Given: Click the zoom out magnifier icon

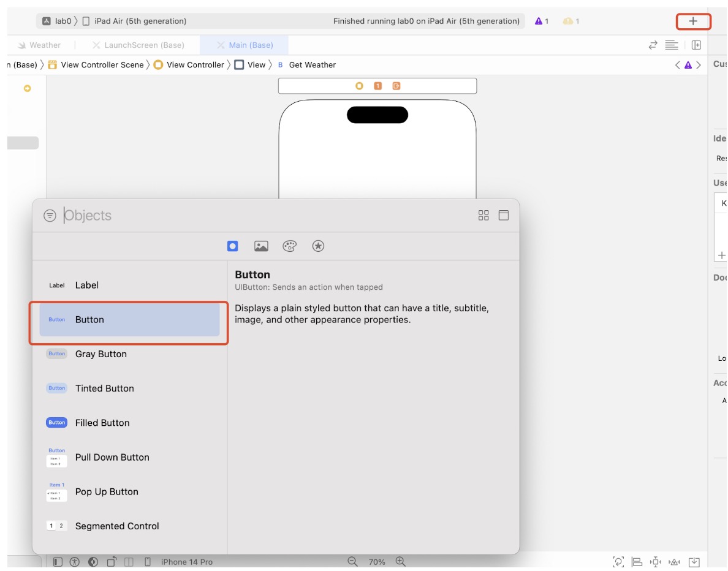Looking at the screenshot, I should (x=352, y=562).
